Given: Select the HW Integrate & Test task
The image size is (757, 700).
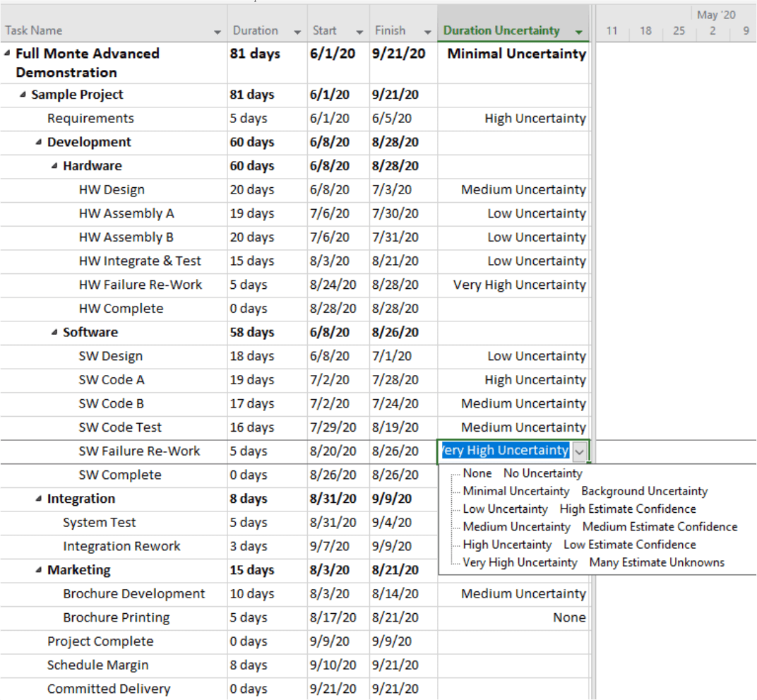Looking at the screenshot, I should [x=140, y=261].
